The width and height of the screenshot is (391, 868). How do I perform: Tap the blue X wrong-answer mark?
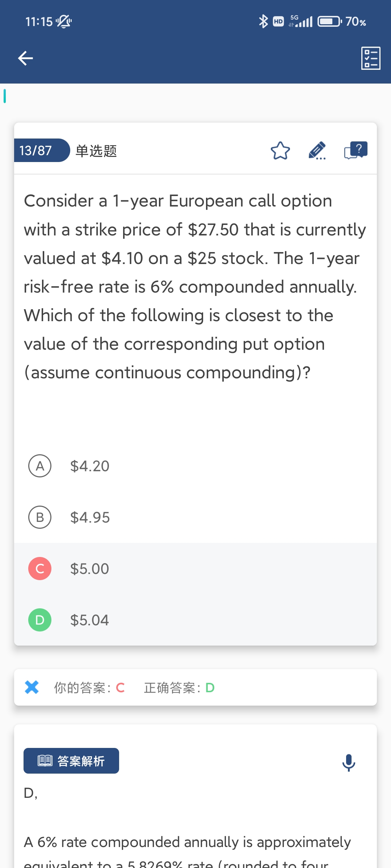(32, 687)
